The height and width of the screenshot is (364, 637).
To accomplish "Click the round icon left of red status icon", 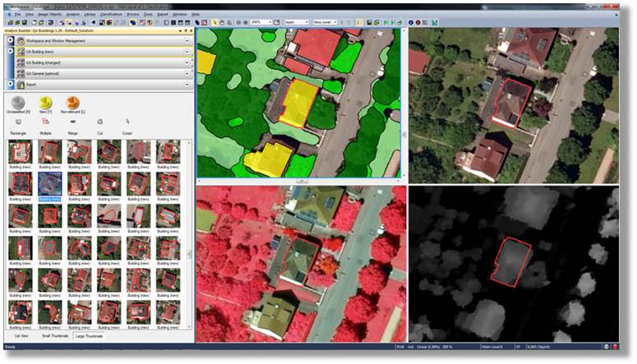I will (607, 347).
